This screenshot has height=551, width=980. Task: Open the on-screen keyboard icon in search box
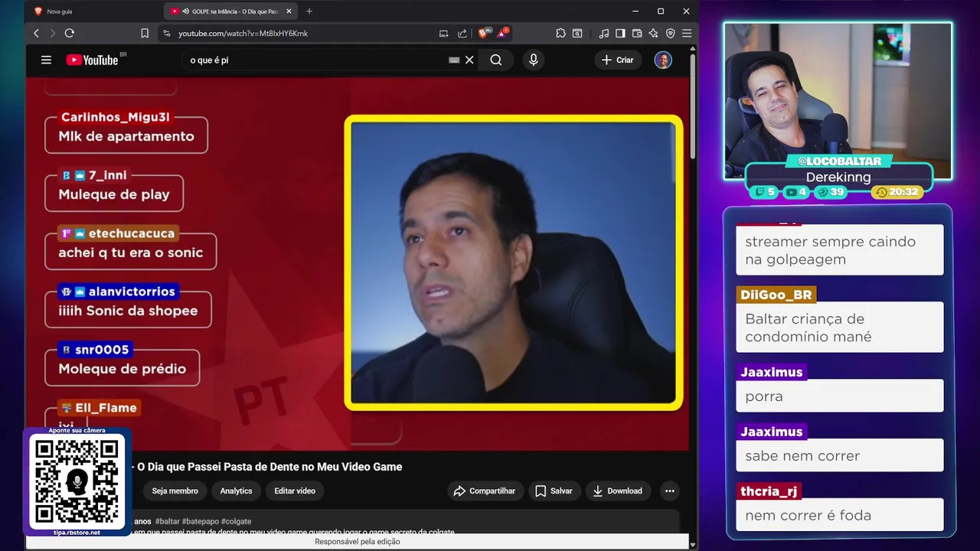454,60
